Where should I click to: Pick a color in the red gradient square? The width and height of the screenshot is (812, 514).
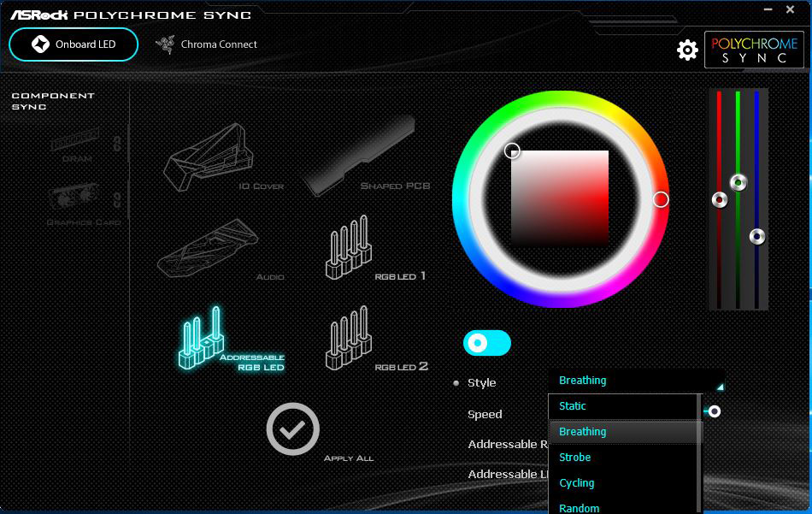(x=560, y=198)
